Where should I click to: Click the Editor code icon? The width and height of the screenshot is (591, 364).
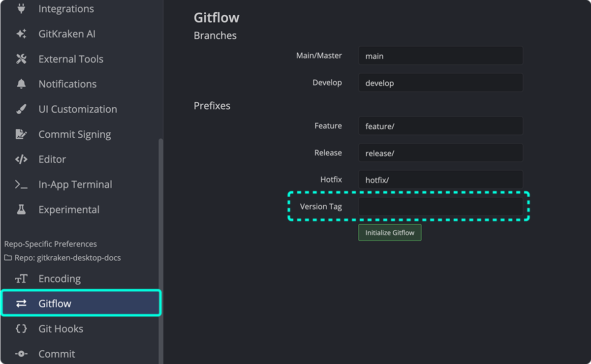(x=22, y=159)
